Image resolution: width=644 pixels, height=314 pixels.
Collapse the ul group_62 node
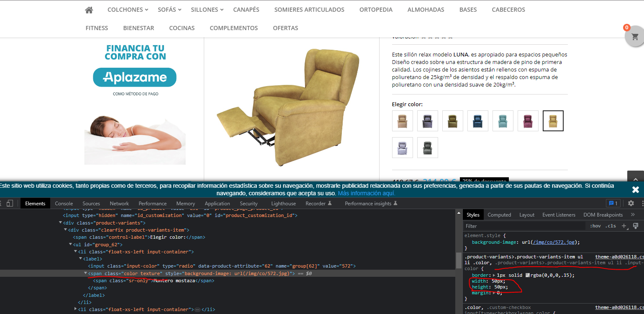(x=70, y=244)
